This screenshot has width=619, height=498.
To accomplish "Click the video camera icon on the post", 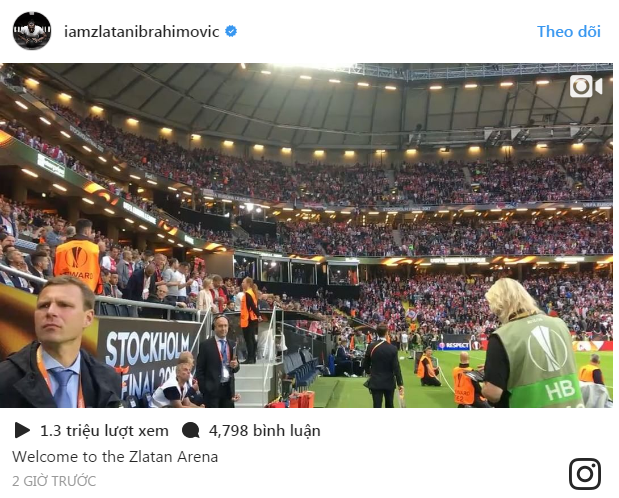I will pyautogui.click(x=585, y=86).
